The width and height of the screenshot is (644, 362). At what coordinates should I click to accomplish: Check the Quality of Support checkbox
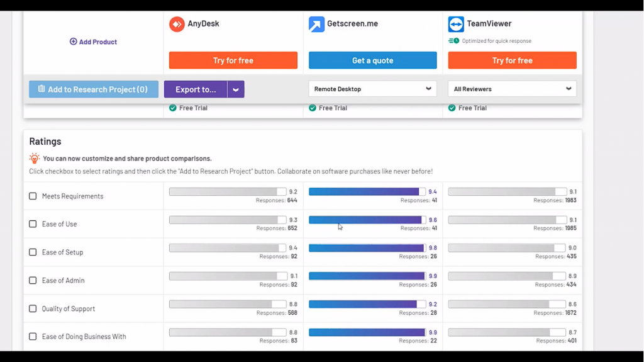[x=33, y=308]
